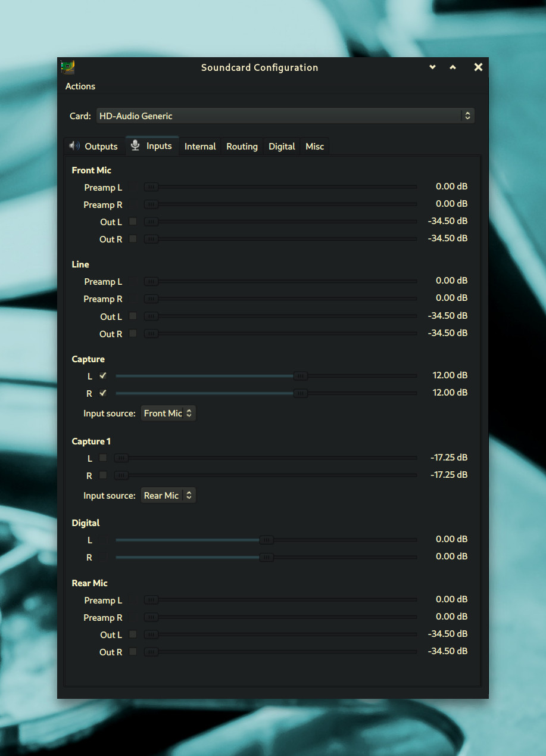Click the Capture L volume slider handle
The height and width of the screenshot is (756, 546).
pos(301,376)
